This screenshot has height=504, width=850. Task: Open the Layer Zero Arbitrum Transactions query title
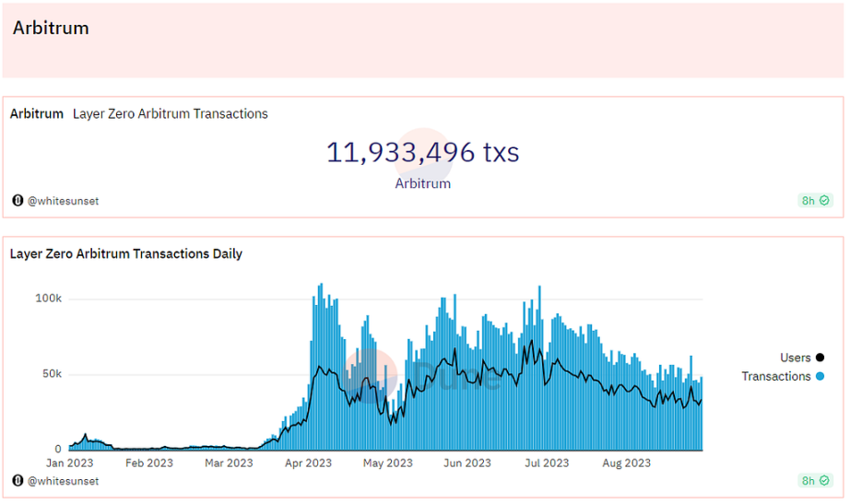coord(171,114)
